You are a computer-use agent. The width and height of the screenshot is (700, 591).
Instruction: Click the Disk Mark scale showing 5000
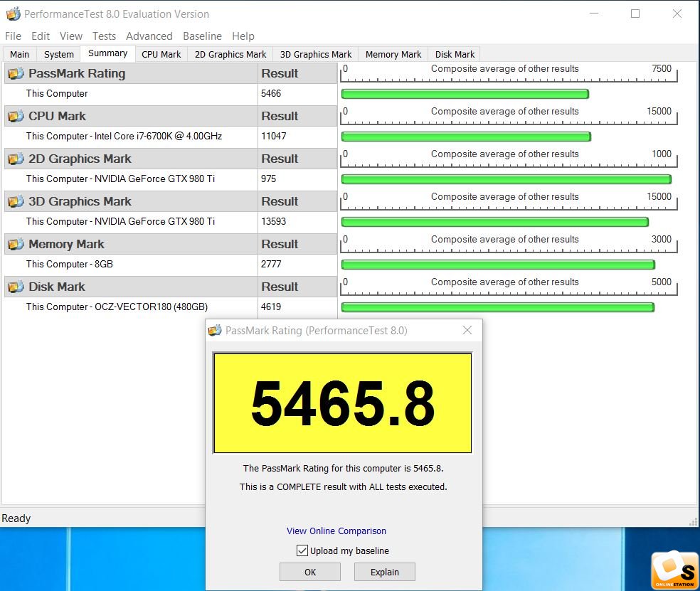coord(509,287)
